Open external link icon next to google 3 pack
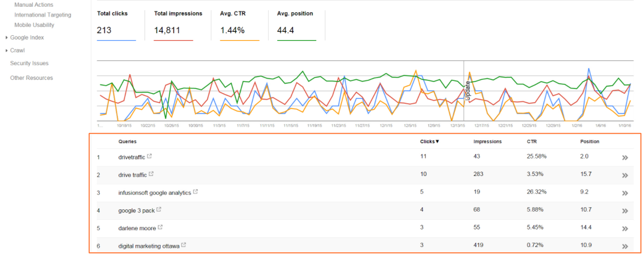 coord(159,210)
